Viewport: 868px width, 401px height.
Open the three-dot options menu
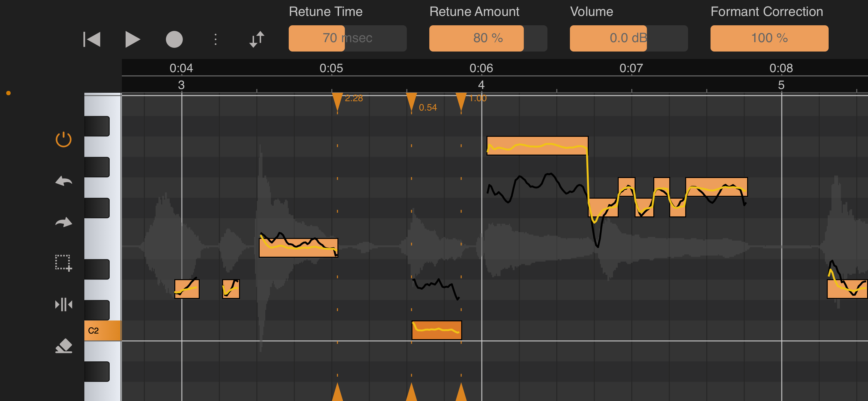216,39
